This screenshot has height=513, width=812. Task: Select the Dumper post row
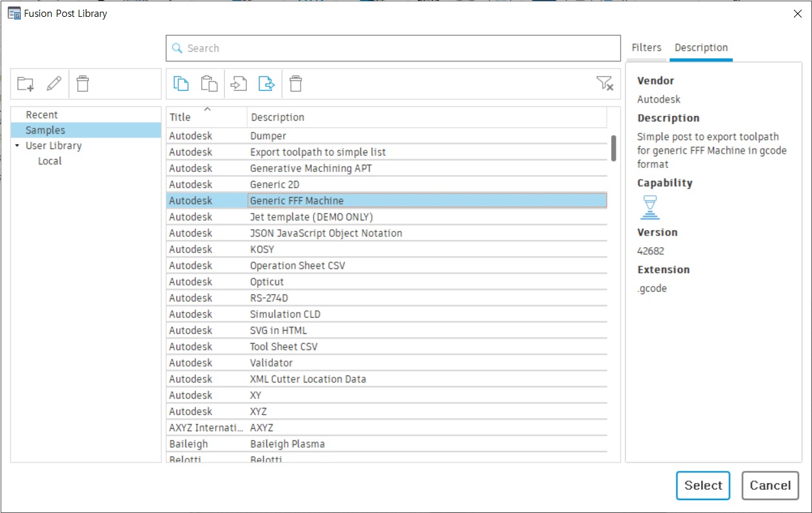point(386,136)
